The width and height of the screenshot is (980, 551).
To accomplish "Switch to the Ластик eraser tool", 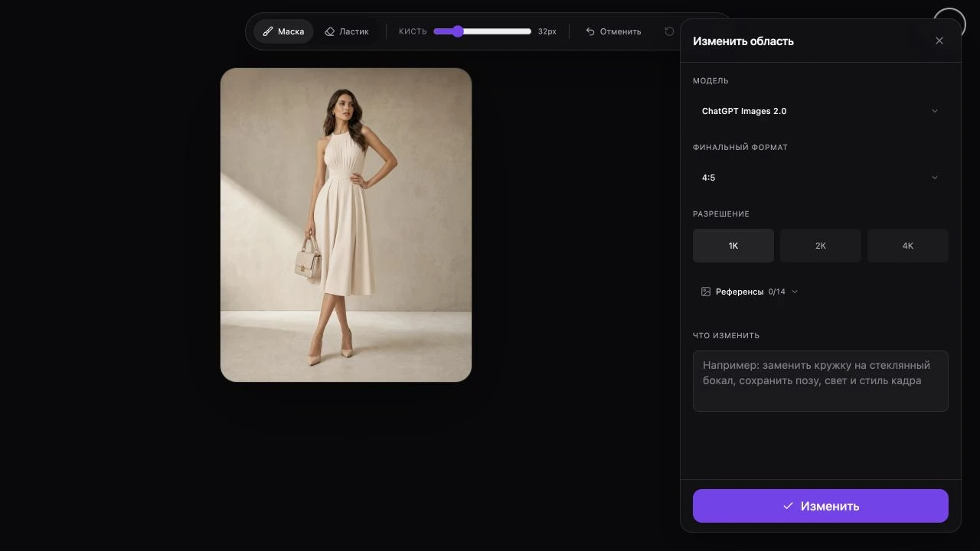I will (347, 31).
